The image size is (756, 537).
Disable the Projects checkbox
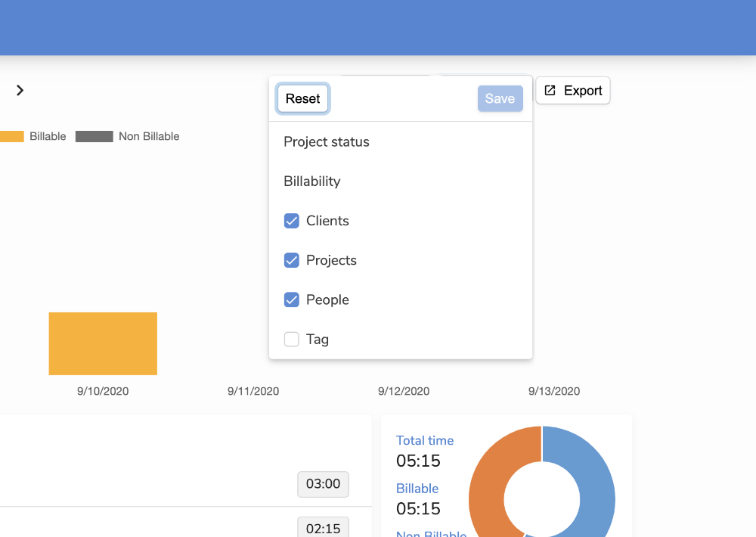click(x=292, y=260)
